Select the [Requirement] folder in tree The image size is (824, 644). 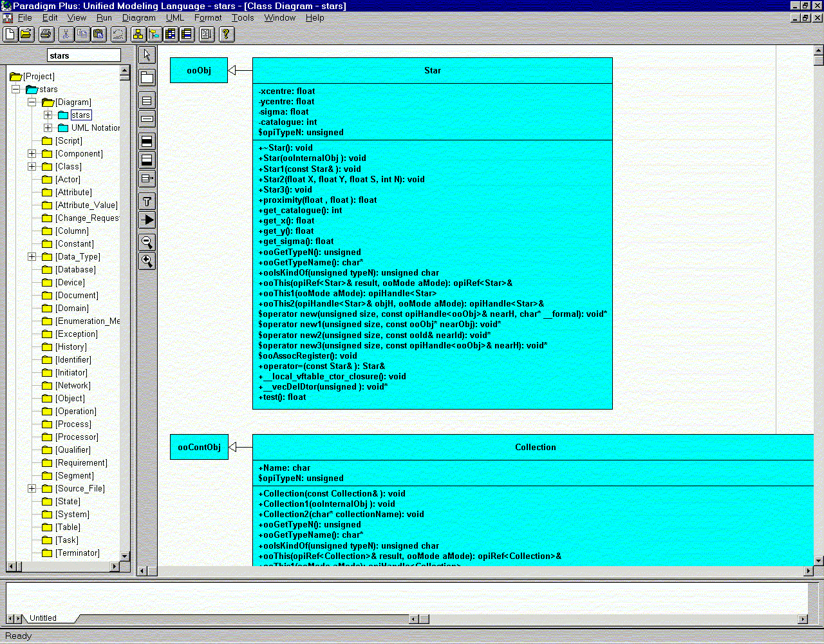click(81, 463)
